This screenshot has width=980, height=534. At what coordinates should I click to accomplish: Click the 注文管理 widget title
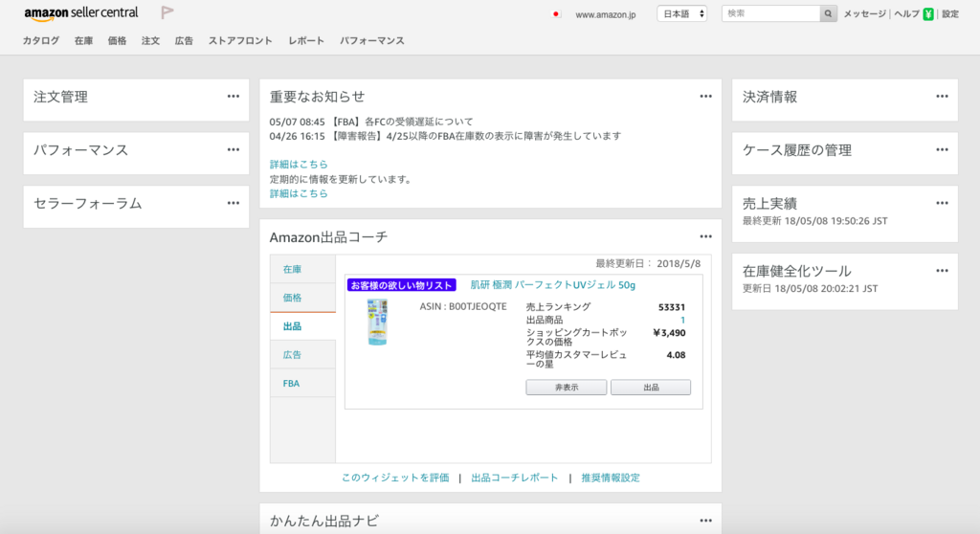[x=60, y=97]
